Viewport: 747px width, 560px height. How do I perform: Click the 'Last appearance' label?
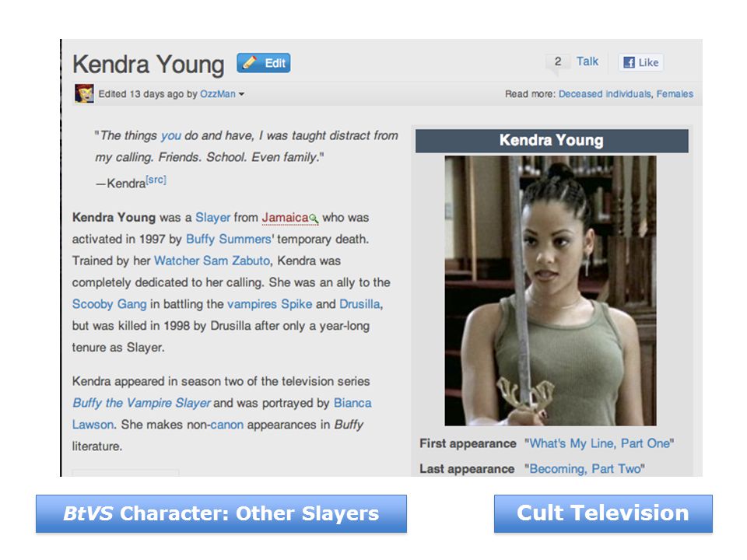(467, 469)
